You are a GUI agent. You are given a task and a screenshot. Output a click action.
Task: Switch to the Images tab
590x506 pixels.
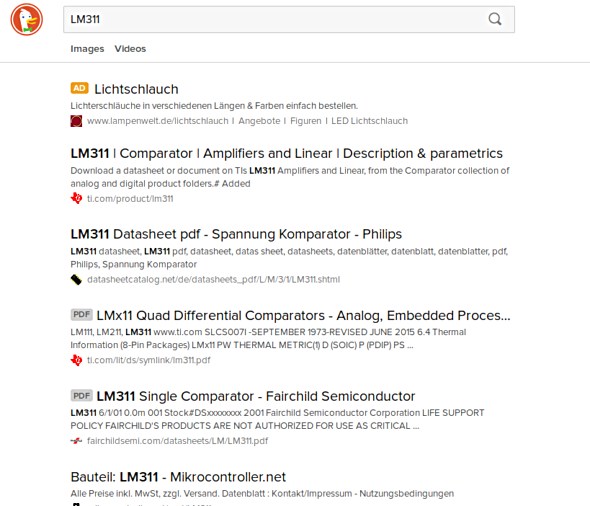87,49
